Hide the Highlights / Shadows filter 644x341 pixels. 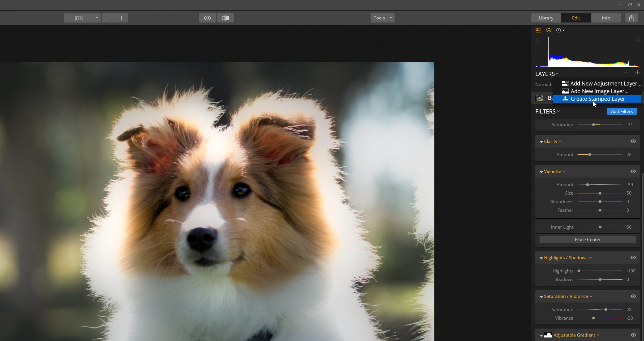coord(633,258)
